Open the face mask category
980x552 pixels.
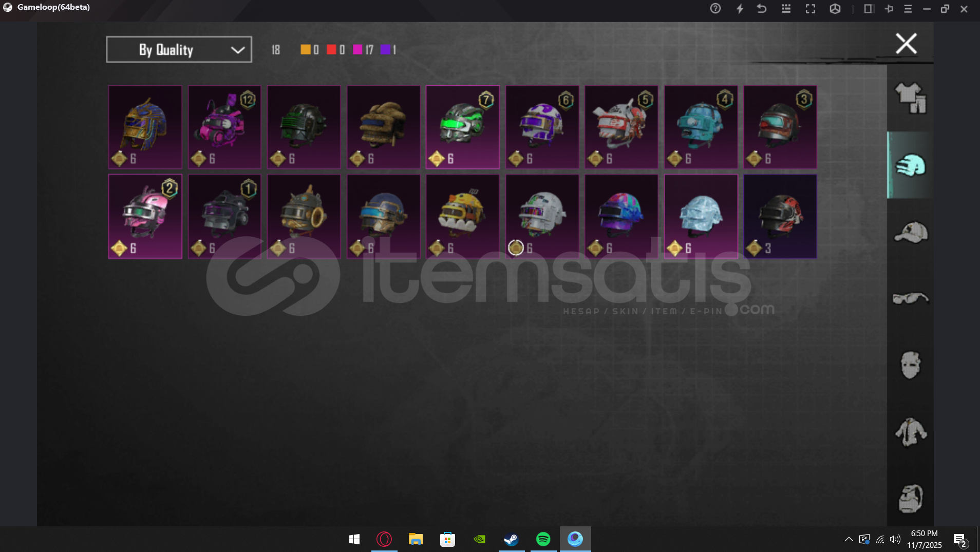910,365
